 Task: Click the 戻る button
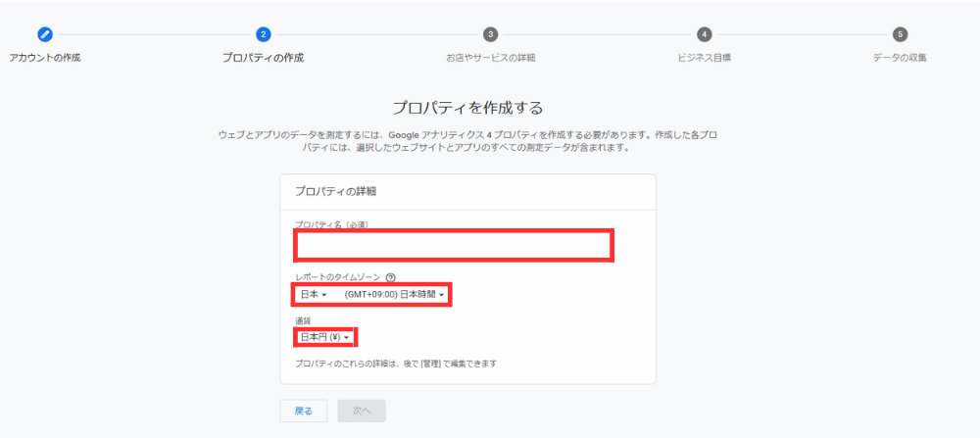pyautogui.click(x=303, y=411)
